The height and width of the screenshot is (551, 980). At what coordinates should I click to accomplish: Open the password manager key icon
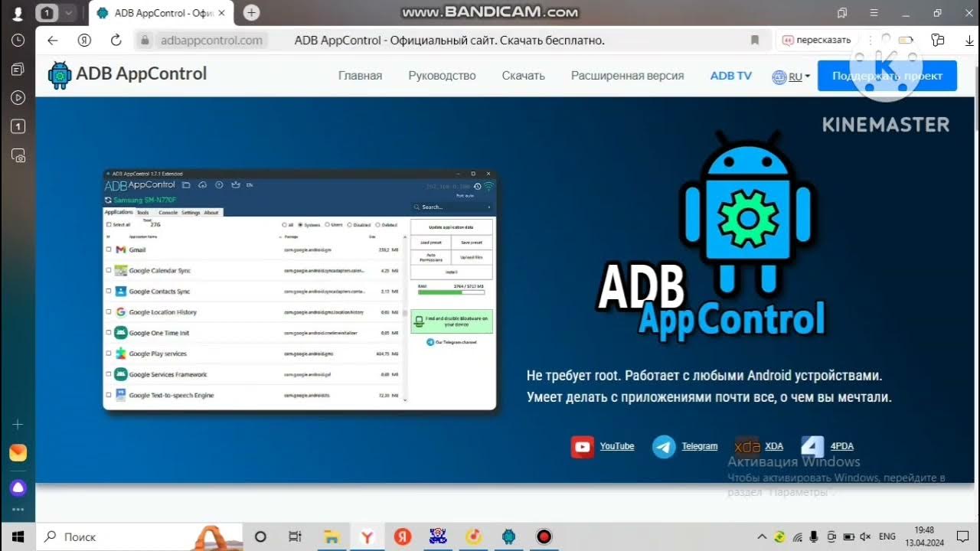click(x=937, y=41)
